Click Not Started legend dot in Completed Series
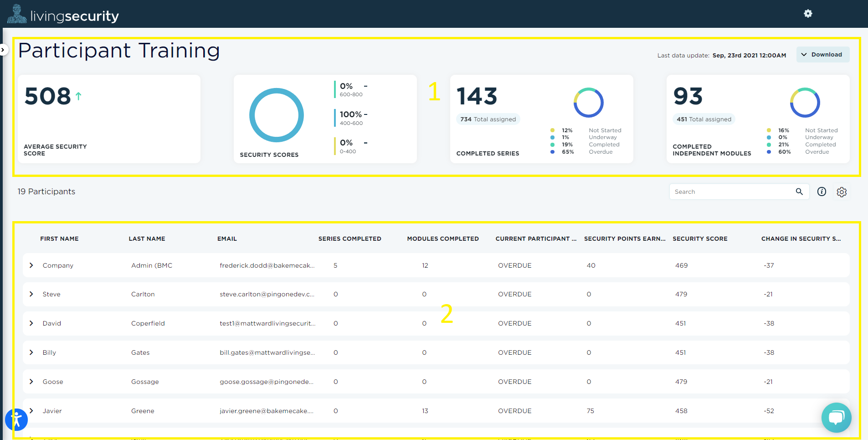This screenshot has width=868, height=440. tap(552, 130)
